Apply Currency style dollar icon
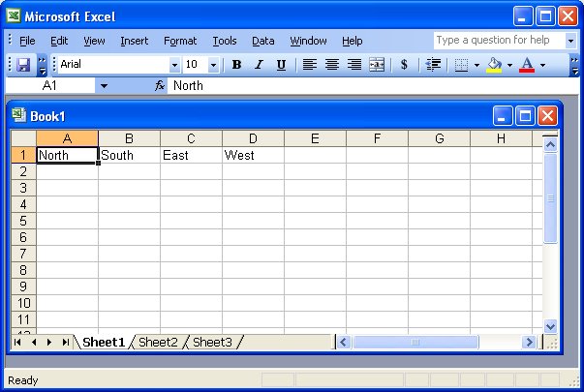This screenshot has width=584, height=392. (x=404, y=65)
